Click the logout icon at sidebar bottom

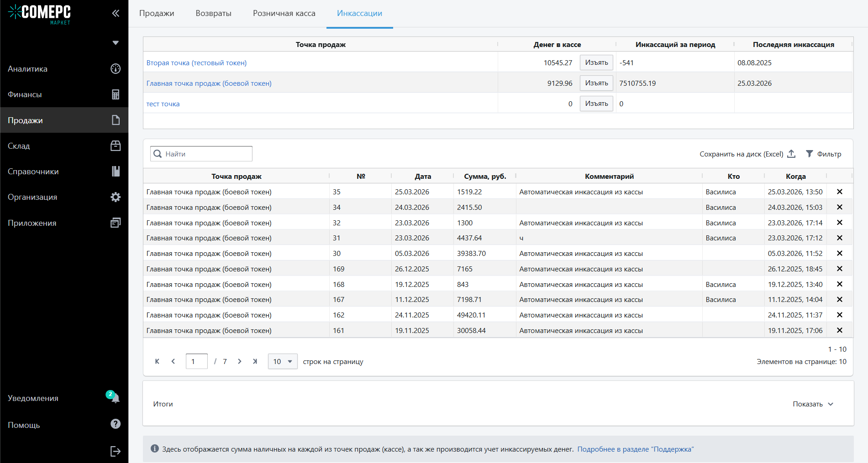click(x=116, y=451)
